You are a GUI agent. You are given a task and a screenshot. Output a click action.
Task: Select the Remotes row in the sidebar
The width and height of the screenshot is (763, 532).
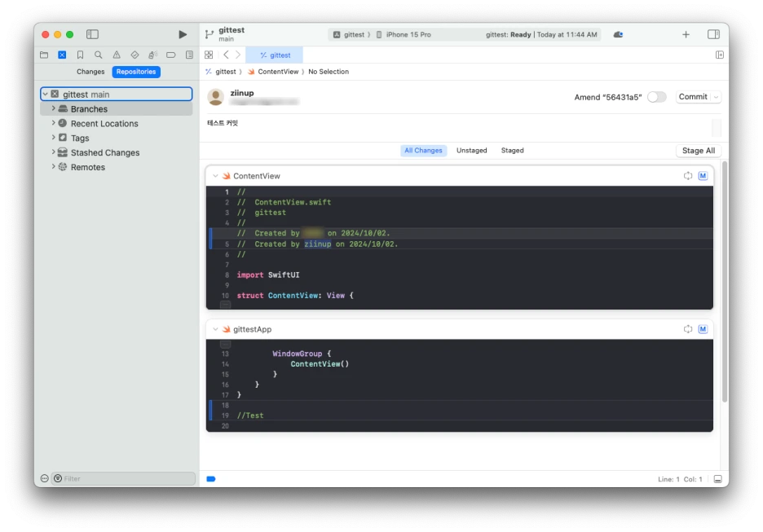pos(117,167)
